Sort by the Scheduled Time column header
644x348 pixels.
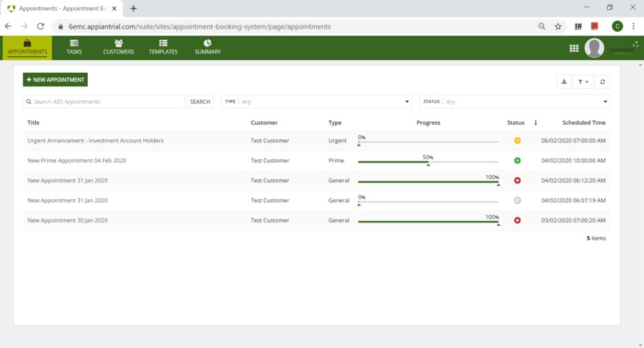(583, 122)
